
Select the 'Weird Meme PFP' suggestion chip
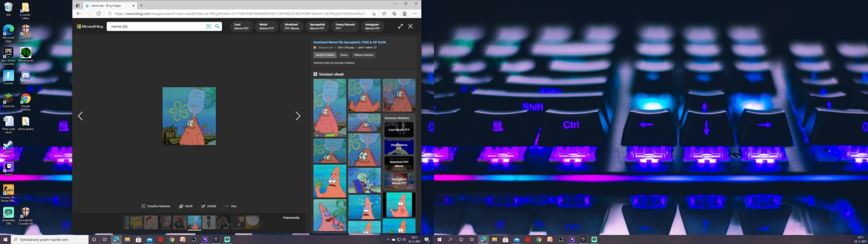coord(266,27)
